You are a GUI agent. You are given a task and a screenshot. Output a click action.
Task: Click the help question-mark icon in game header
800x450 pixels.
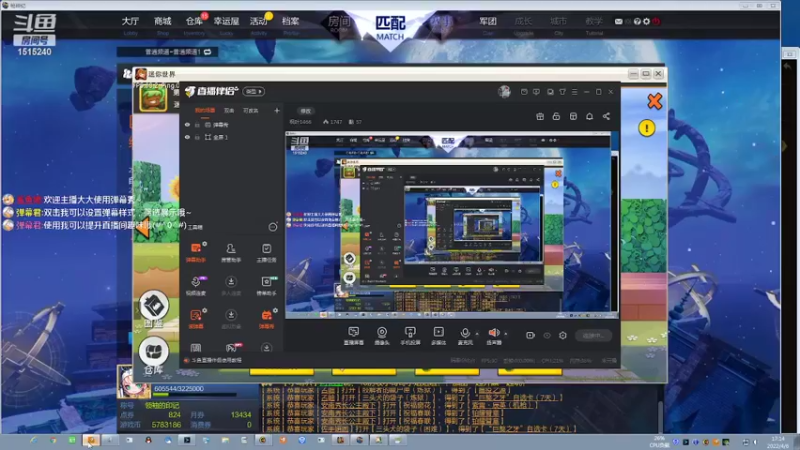coord(637,21)
